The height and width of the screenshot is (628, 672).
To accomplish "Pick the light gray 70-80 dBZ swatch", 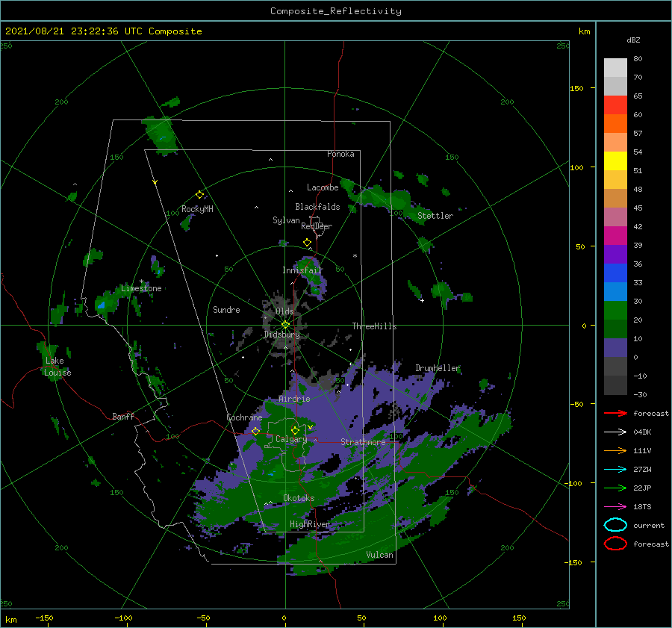I will coord(615,67).
